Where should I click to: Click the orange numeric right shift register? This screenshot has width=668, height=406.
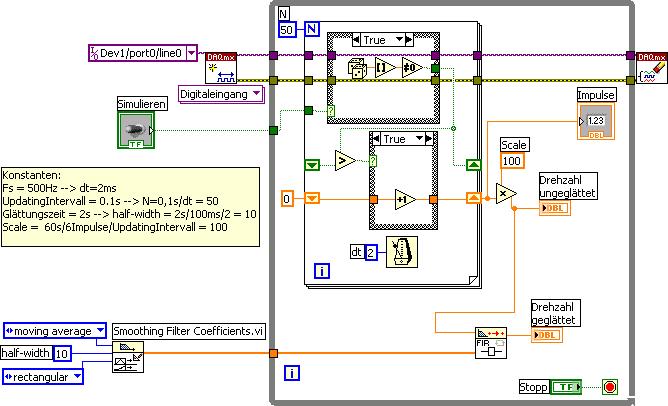point(474,198)
